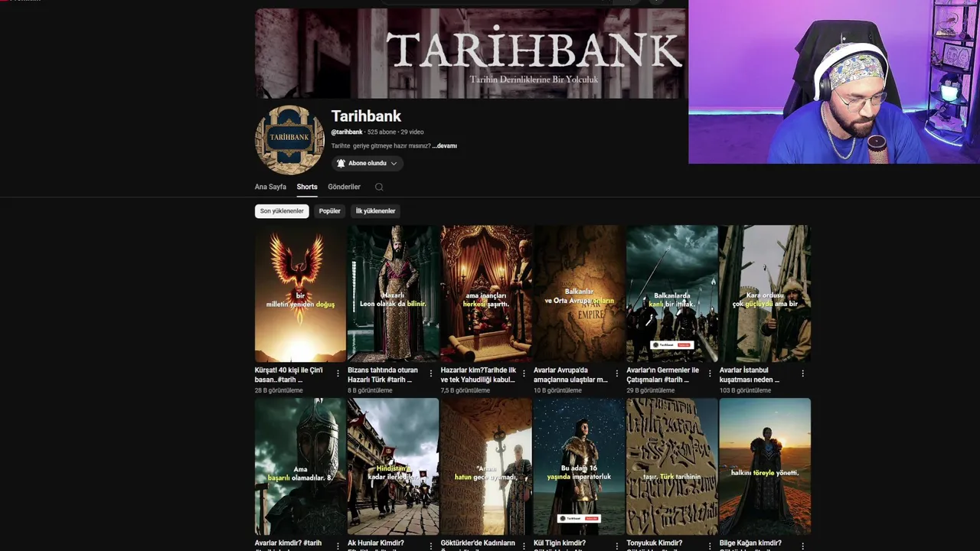The height and width of the screenshot is (551, 980).
Task: Open options menu for Bilge Kağan kimdir? short
Action: pos(802,546)
